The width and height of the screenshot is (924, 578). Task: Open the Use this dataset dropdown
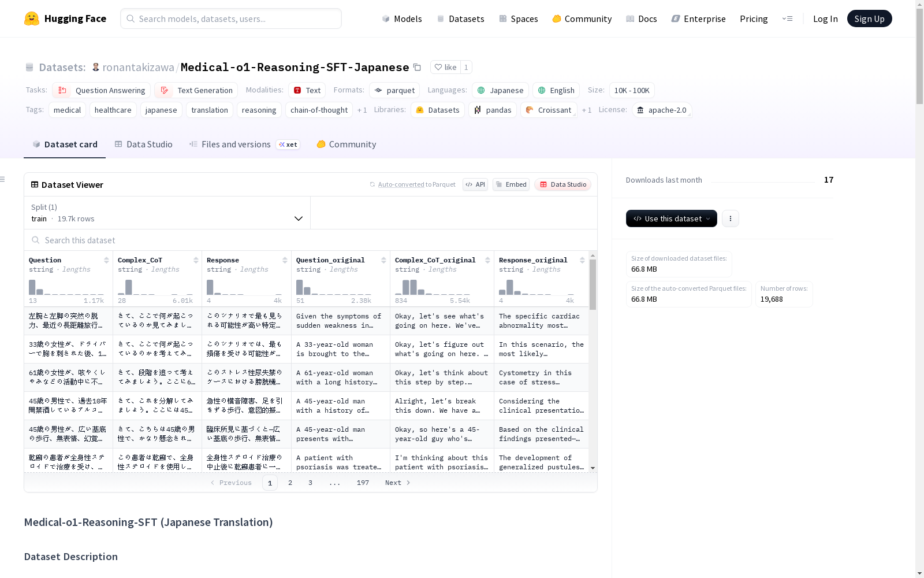[x=672, y=218]
